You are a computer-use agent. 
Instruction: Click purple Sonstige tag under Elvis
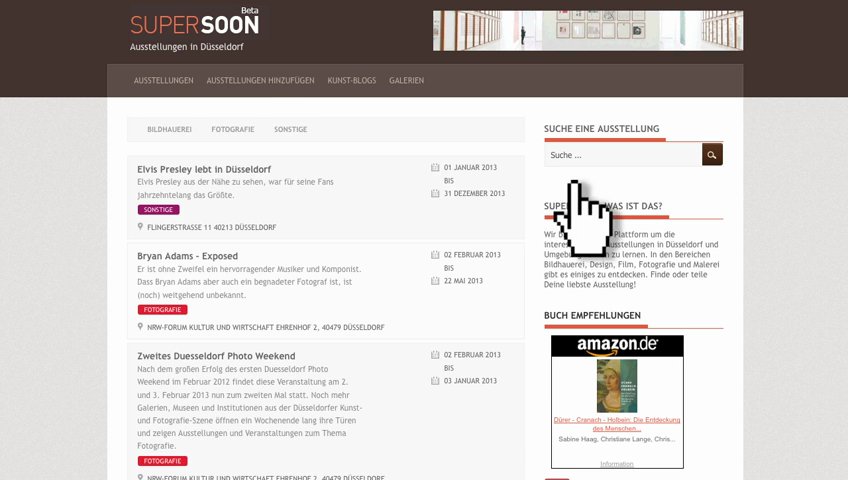(x=158, y=210)
